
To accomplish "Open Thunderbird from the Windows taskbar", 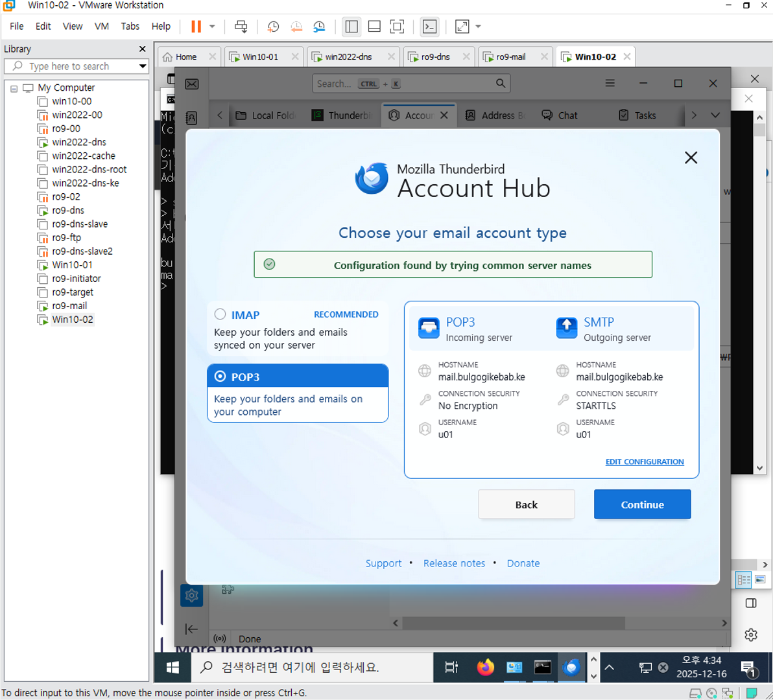I will pos(571,668).
